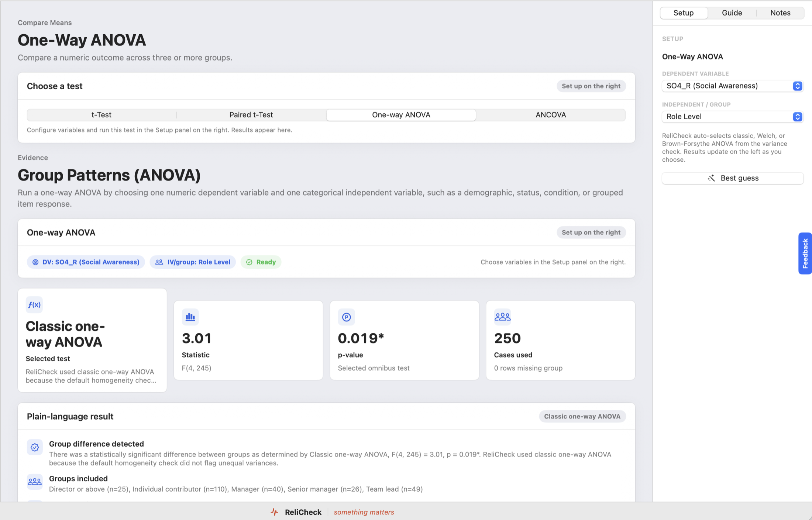This screenshot has width=812, height=520.
Task: Click 'Set up on the right' in One-way ANOVA card
Action: 591,233
